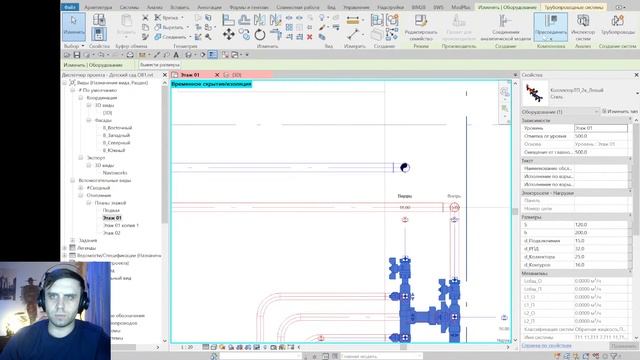Image resolution: width=640 pixels, height=360 pixels.
Task: Switch to the Аннотации ribbon tab
Action: [x=209, y=7]
